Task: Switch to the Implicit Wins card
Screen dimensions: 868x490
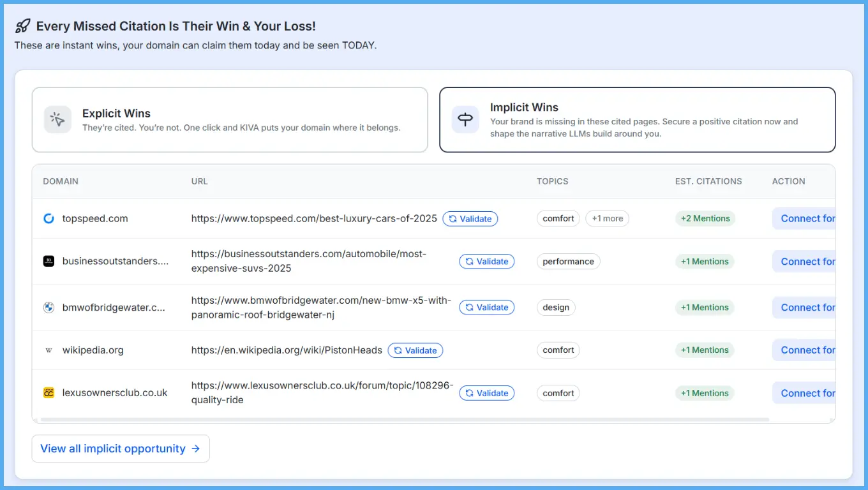Action: pos(637,119)
